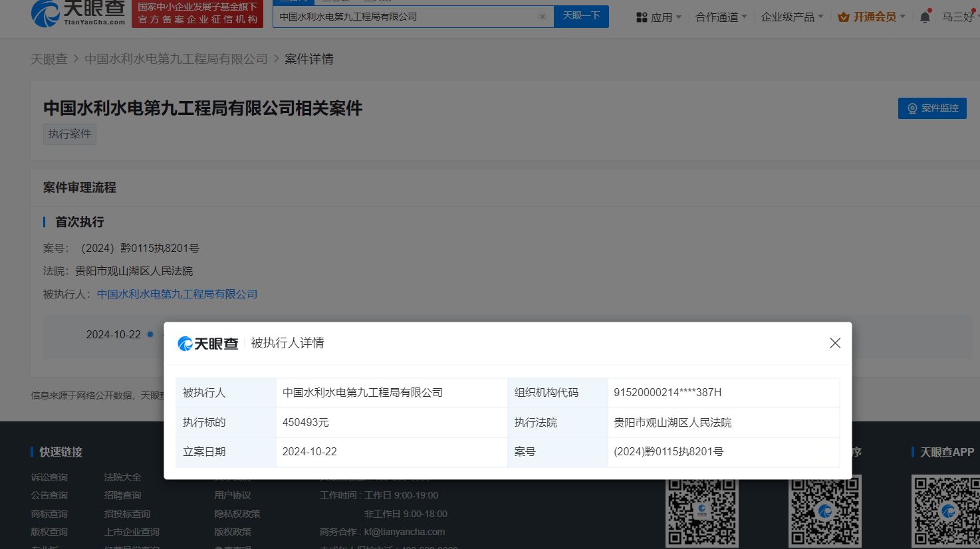This screenshot has height=549, width=980.
Task: Open 上市企业查询 footer link
Action: pos(132,532)
